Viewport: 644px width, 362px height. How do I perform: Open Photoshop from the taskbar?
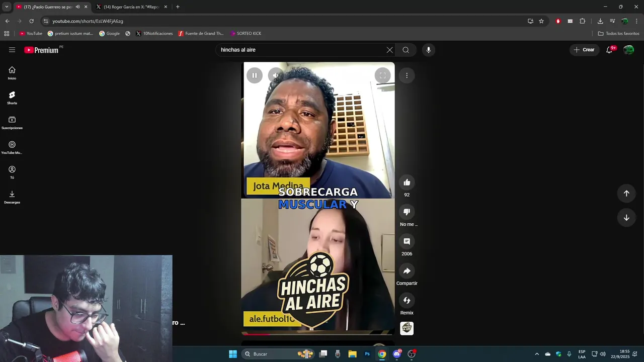click(367, 354)
